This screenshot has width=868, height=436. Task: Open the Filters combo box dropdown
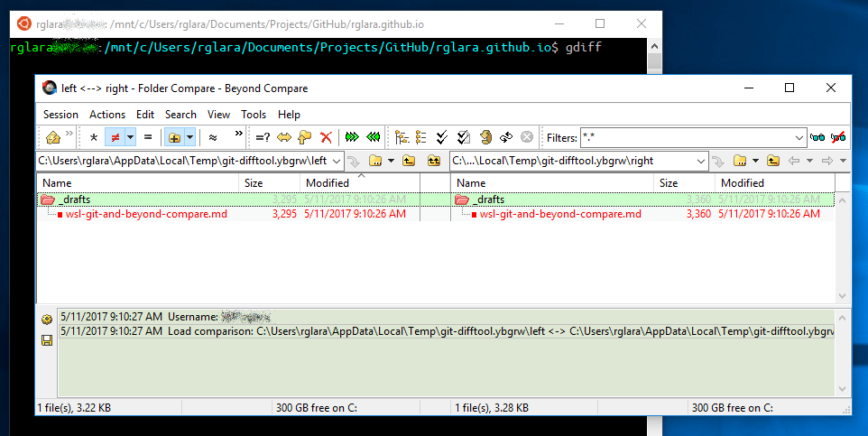coord(799,138)
